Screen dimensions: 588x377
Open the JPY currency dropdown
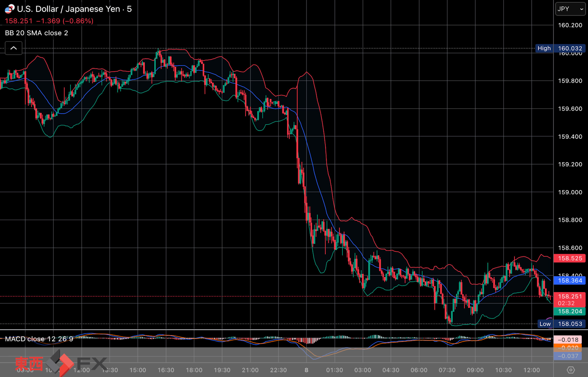point(570,9)
